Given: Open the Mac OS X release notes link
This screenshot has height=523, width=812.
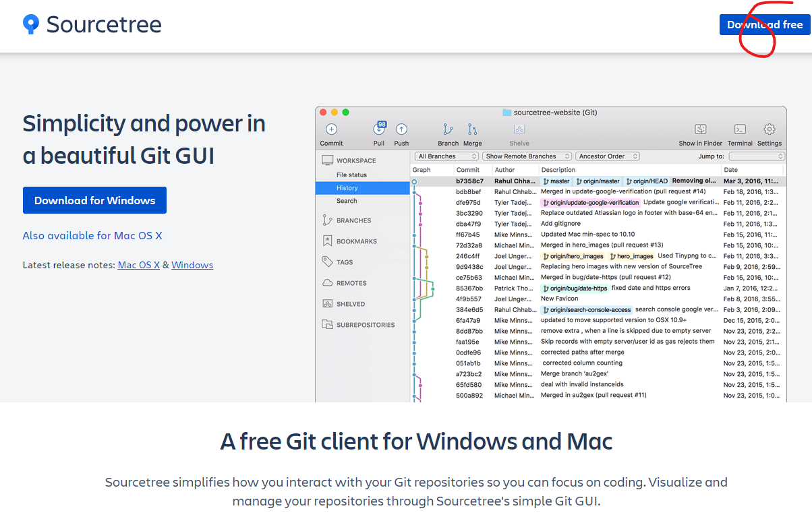Looking at the screenshot, I should pyautogui.click(x=139, y=265).
